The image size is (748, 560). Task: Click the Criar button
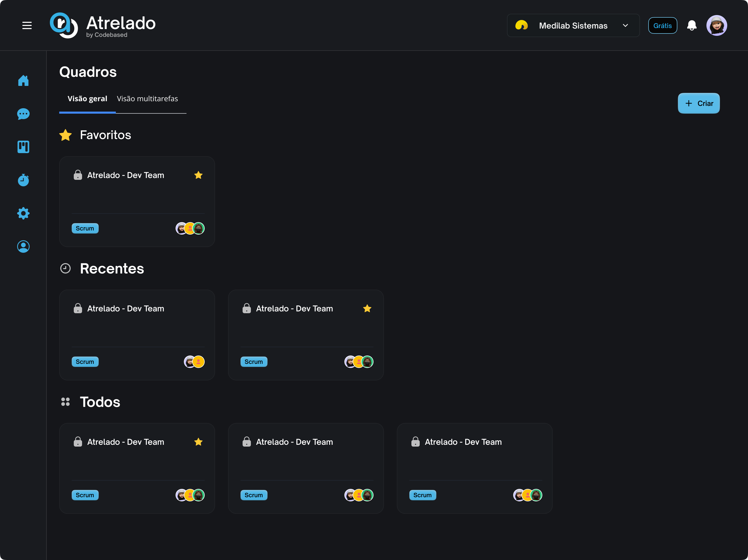click(699, 104)
